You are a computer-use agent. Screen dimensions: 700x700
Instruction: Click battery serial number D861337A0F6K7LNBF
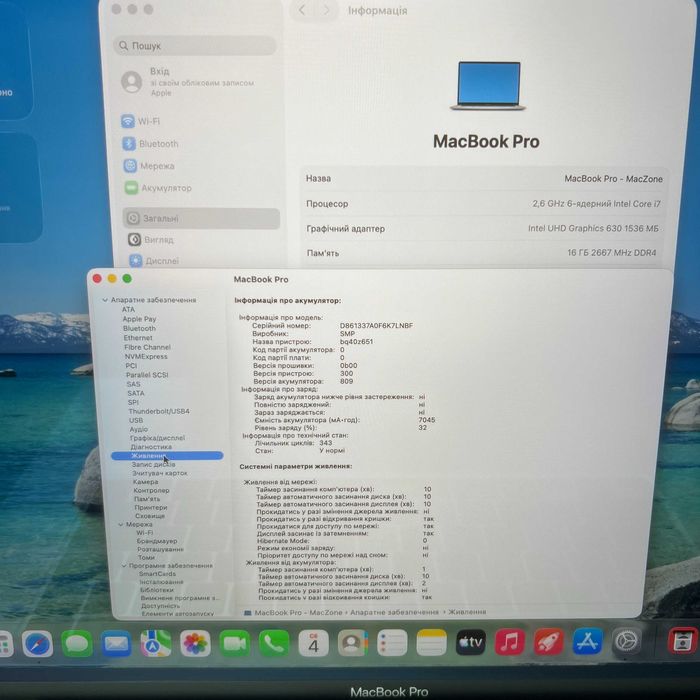click(x=376, y=325)
